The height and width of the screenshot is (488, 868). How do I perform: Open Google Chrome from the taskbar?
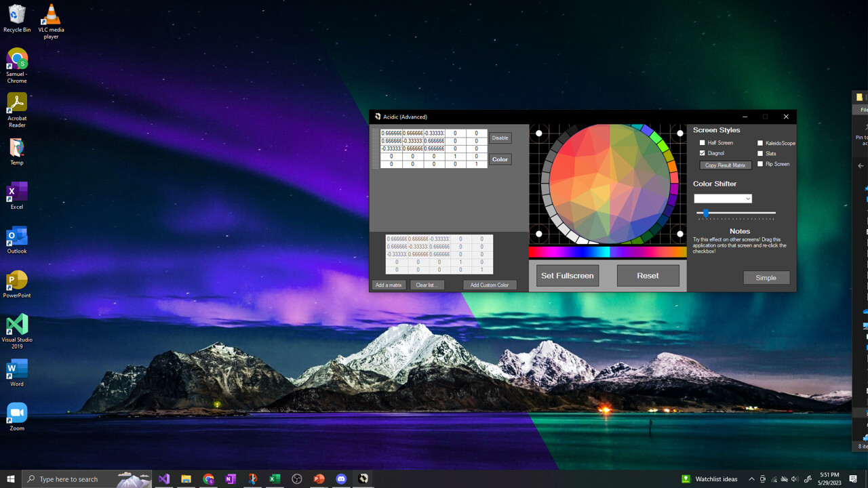pos(208,479)
